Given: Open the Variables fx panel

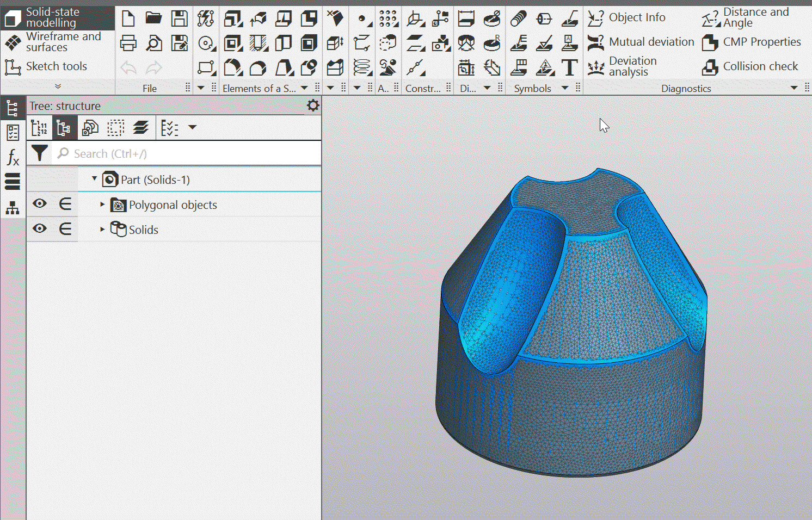Looking at the screenshot, I should point(13,158).
